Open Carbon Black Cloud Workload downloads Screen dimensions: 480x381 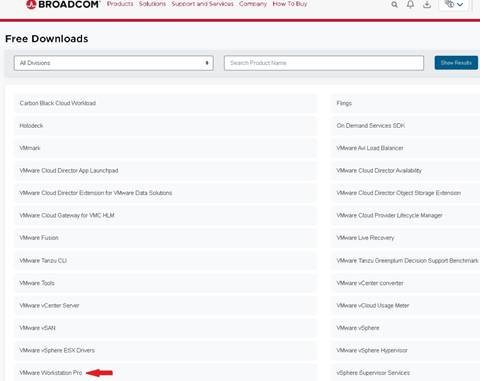coord(165,103)
